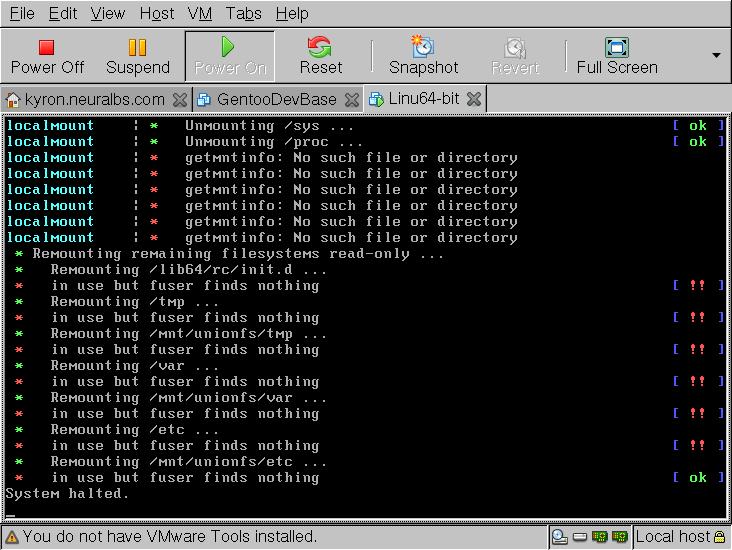Expand the toolbar overflow dropdown arrow
Screen dimensions: 732x550
(716, 55)
